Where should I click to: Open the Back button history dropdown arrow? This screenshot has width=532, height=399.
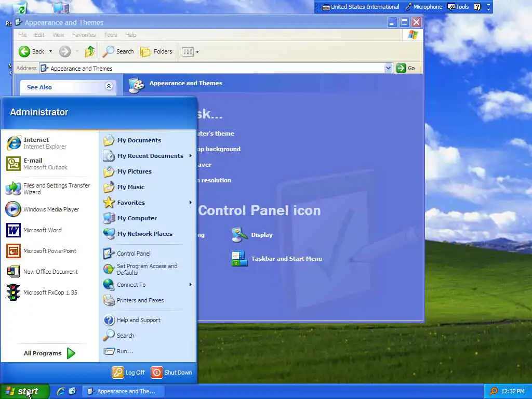click(x=50, y=51)
